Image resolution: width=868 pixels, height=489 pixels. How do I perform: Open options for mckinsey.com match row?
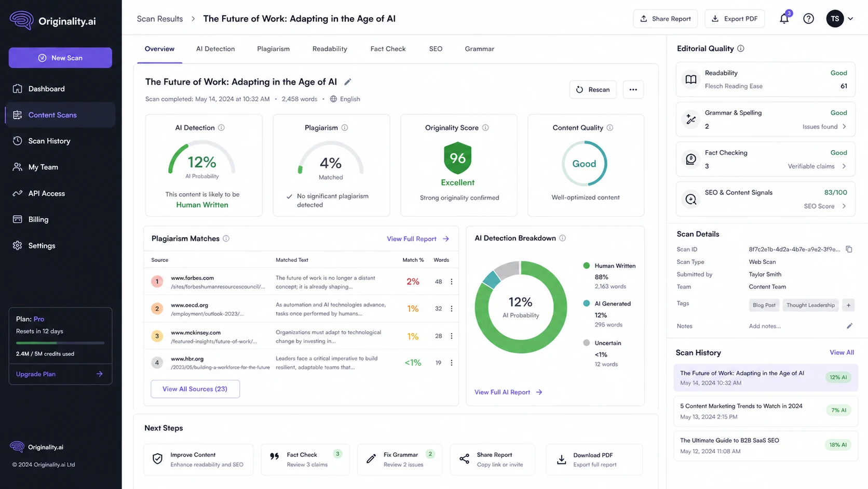(x=451, y=336)
